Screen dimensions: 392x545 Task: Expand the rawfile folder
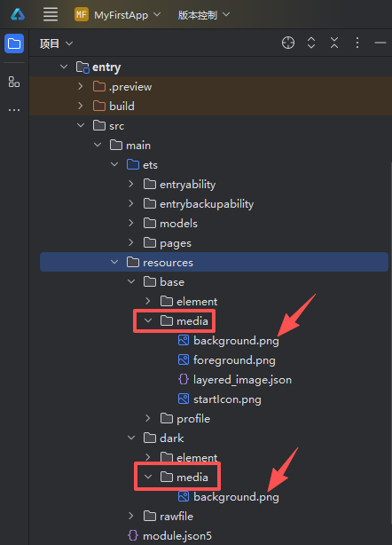tap(131, 516)
